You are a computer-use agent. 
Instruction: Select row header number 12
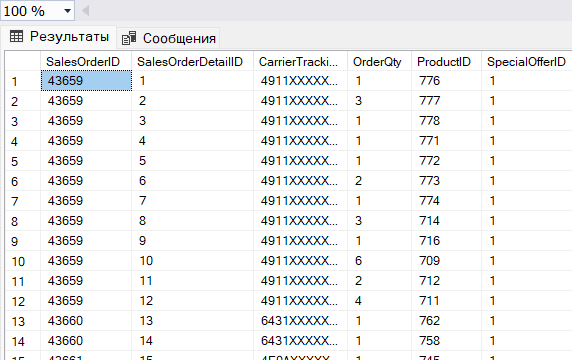click(23, 301)
